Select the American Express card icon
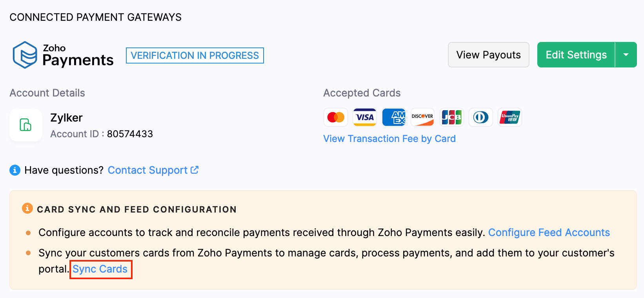Viewport: 644px width, 298px height. pos(394,117)
